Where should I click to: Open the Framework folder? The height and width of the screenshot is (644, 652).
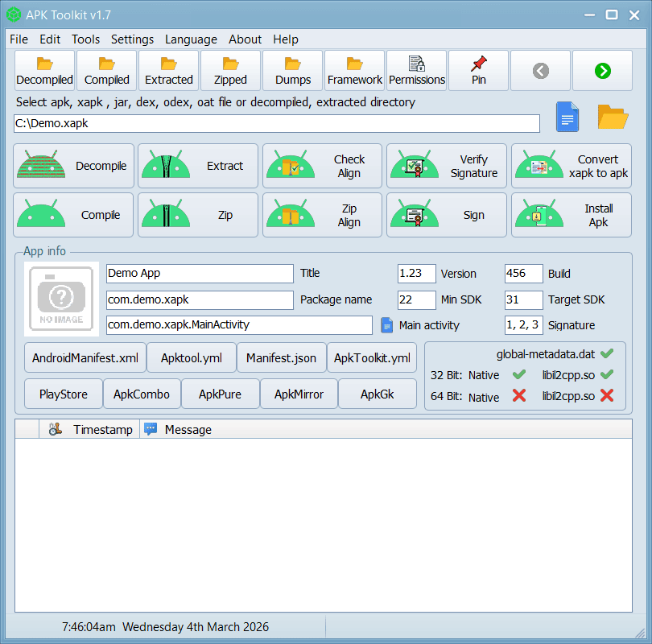355,71
